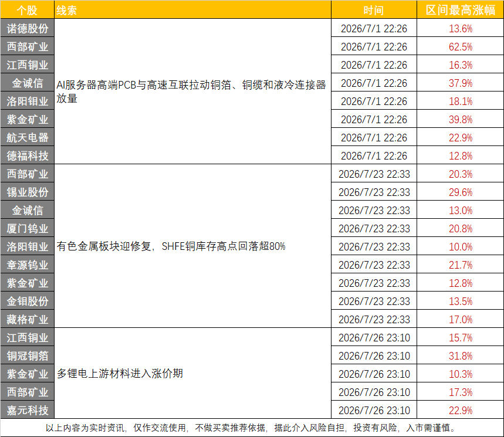Screen dimensions: 504x437
Task: Select 紫金矿业 beside the 金钼股份 row above
Action: coord(28,283)
